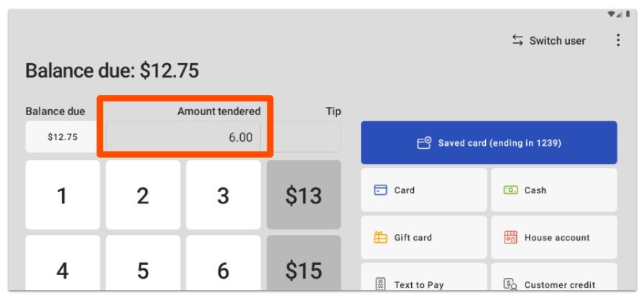Viewport: 644px width, 296px height.
Task: Click the Text to Pay icon
Action: pos(380,285)
